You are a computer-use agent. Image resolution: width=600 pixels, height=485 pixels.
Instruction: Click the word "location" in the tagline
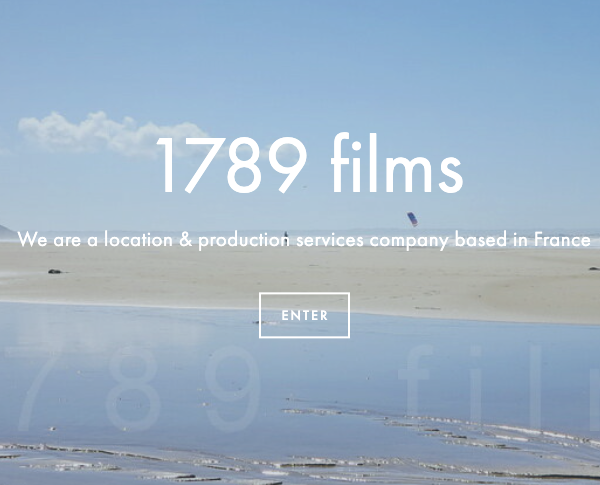pyautogui.click(x=139, y=240)
